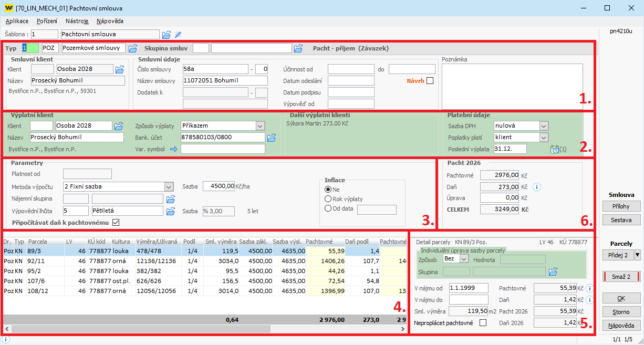
Task: Open the folder icon next to Šablona field
Action: [x=167, y=35]
